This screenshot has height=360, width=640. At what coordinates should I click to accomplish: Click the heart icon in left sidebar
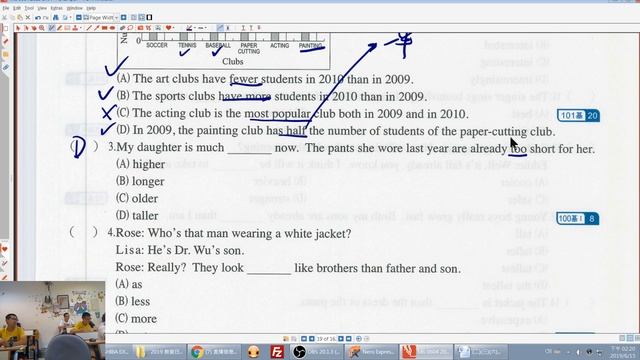(4, 249)
